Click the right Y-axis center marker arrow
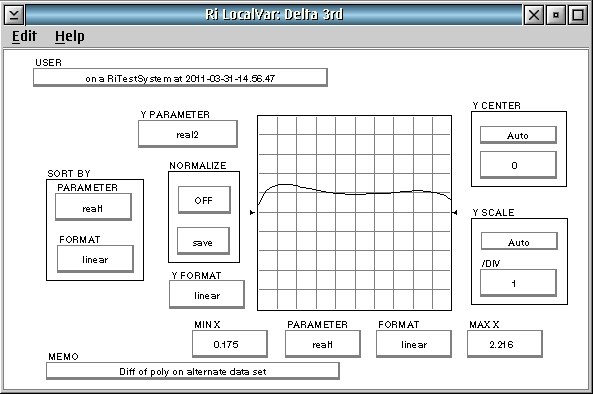The height and width of the screenshot is (394, 593). coord(455,213)
